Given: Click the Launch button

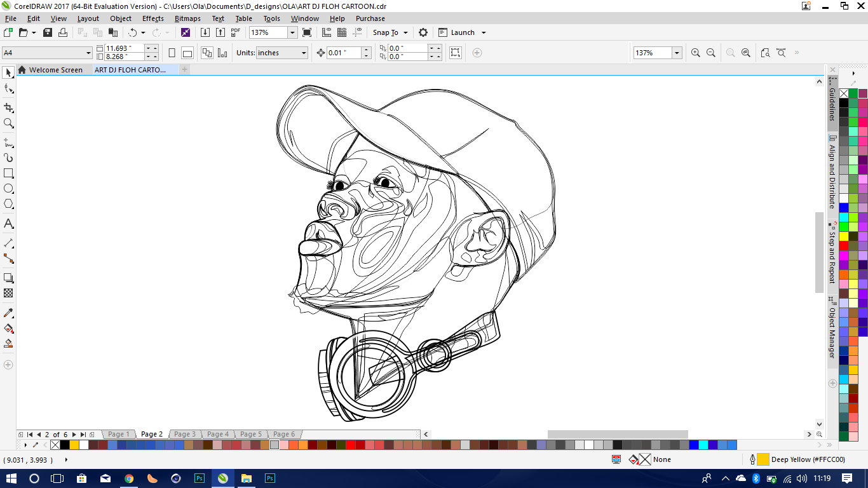Looking at the screenshot, I should [462, 32].
